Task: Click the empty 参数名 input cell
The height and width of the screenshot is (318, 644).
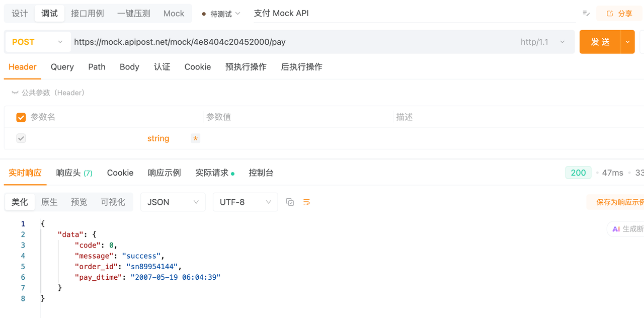Action: pyautogui.click(x=86, y=138)
